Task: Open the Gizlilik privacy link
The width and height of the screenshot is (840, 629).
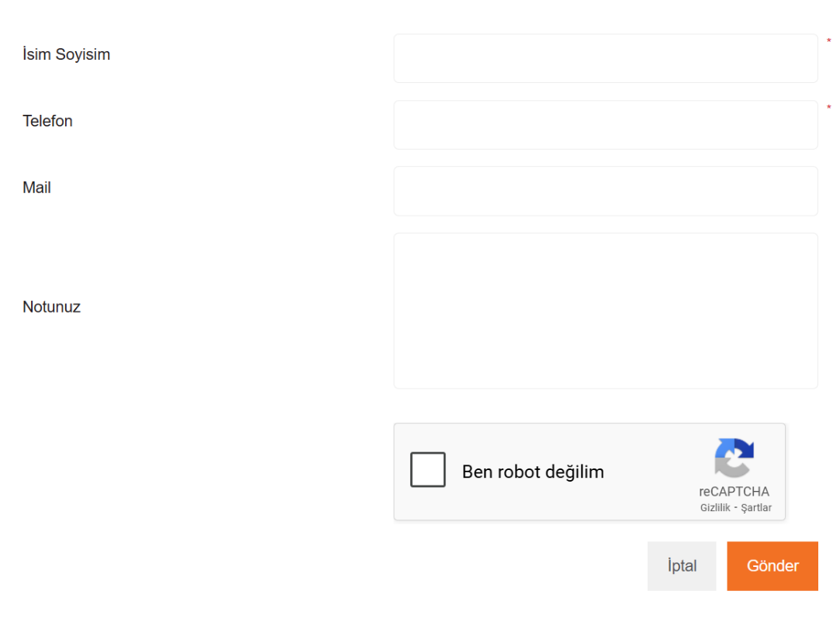Action: [x=715, y=507]
